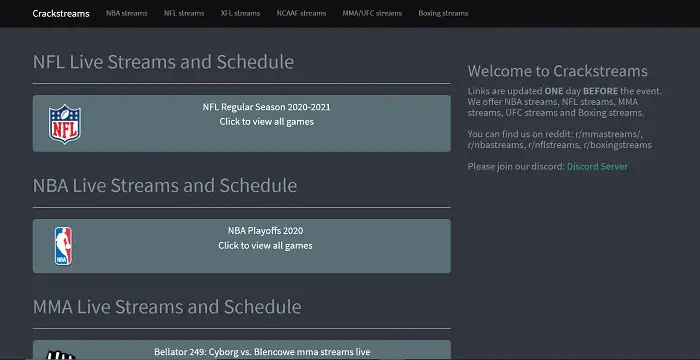Click the MMA Live Streams and Schedule heading
700x360 pixels.
point(167,306)
